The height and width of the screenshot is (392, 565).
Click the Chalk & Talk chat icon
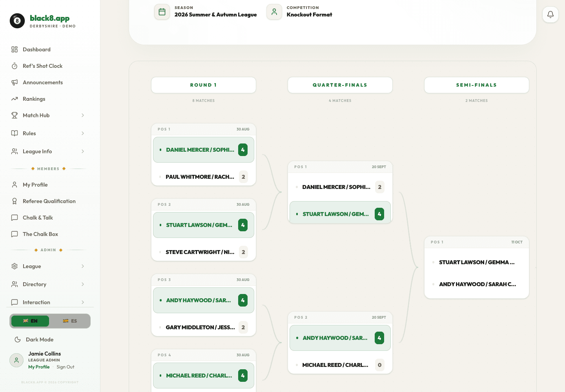click(x=15, y=218)
